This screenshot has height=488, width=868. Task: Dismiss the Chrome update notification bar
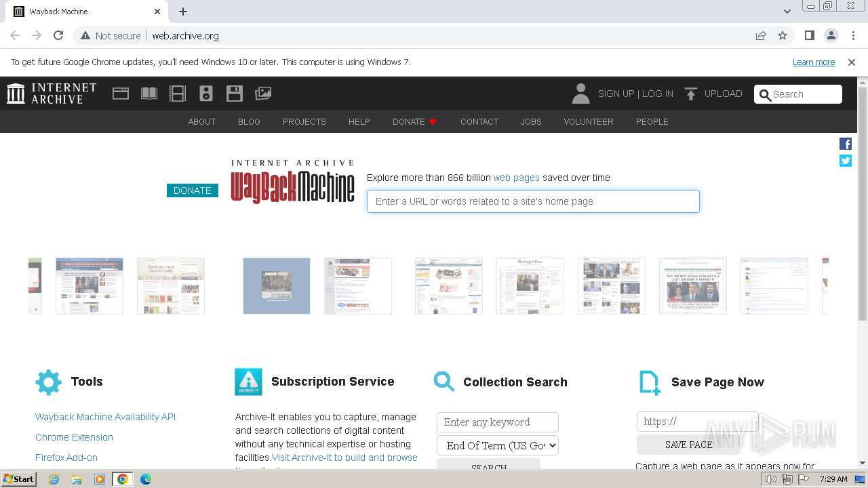(852, 62)
